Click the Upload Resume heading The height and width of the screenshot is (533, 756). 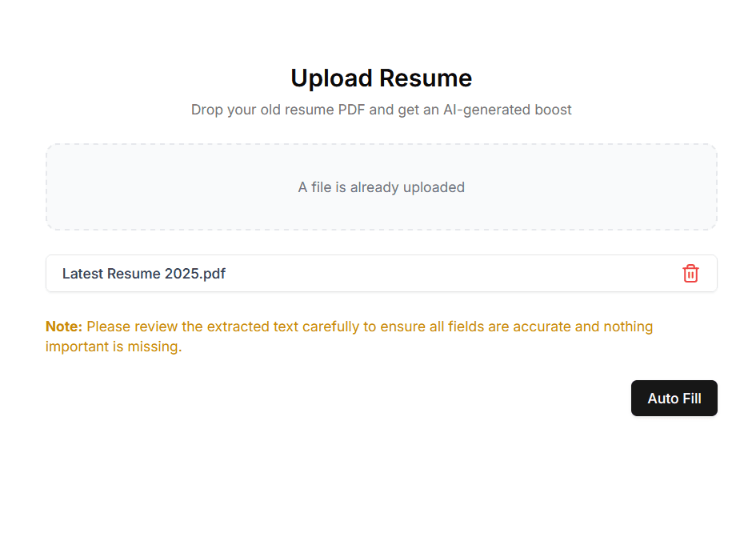(381, 78)
